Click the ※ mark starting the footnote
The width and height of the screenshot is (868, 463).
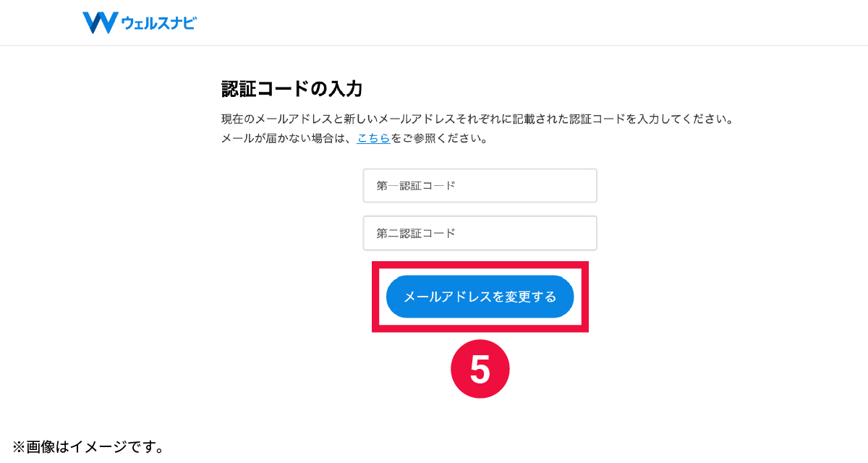(x=19, y=447)
